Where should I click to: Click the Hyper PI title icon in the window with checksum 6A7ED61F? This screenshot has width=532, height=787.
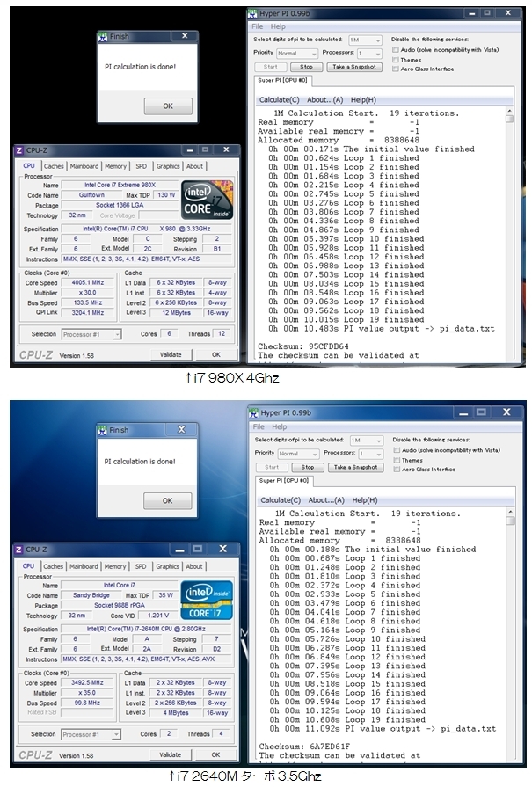pos(253,413)
